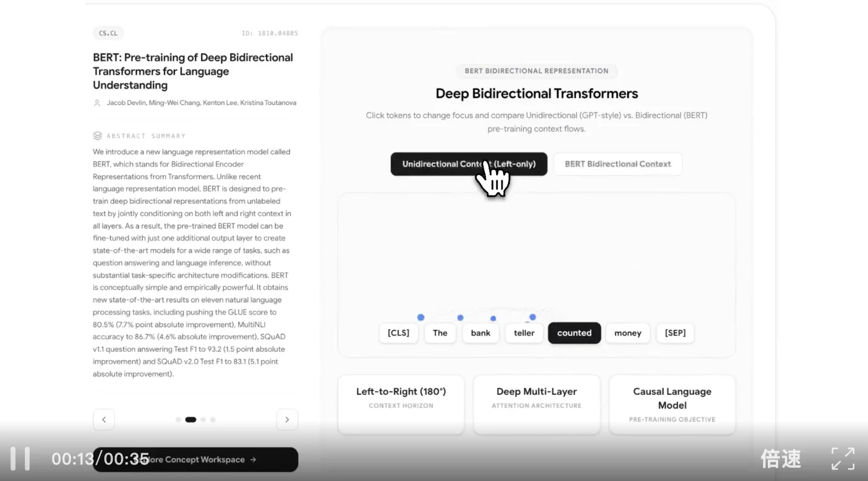Jump to first carousel page dot
868x481 pixels.
pos(178,420)
